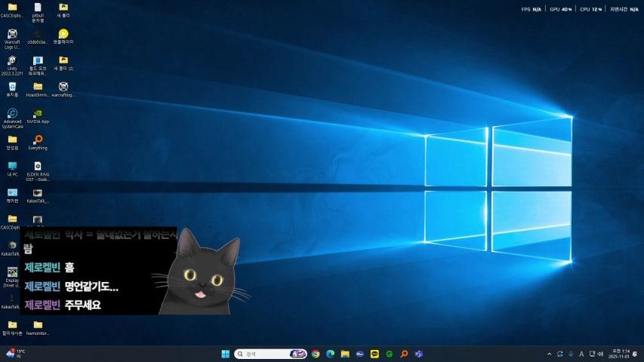The image size is (644, 362).
Task: Open the Windows Start menu
Action: coord(225,354)
